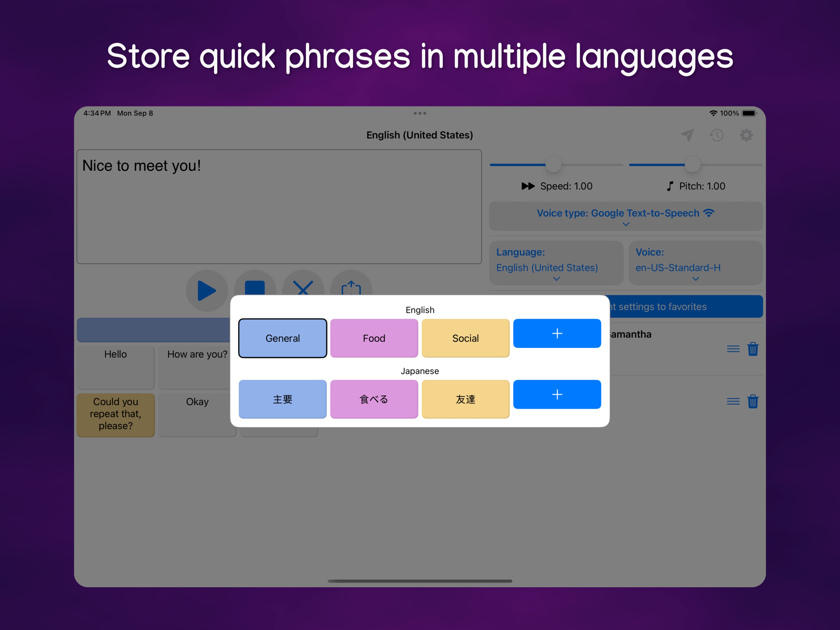Add a new English category with plus button
The width and height of the screenshot is (840, 630).
click(x=557, y=334)
